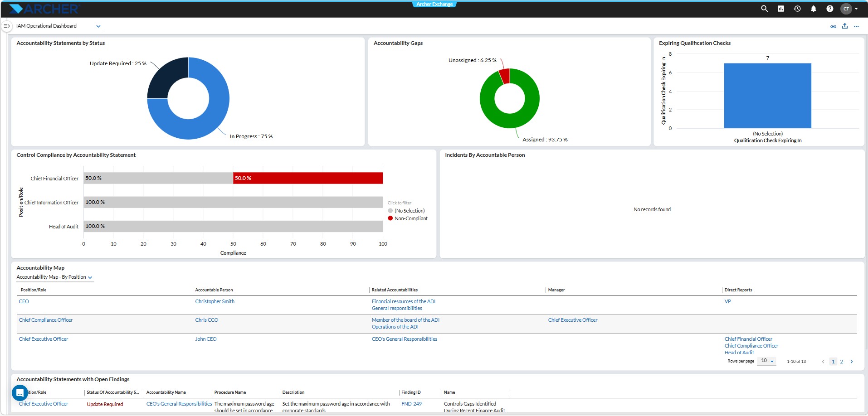Open the search icon in top bar
Viewport: 868px width, 416px height.
point(764,9)
